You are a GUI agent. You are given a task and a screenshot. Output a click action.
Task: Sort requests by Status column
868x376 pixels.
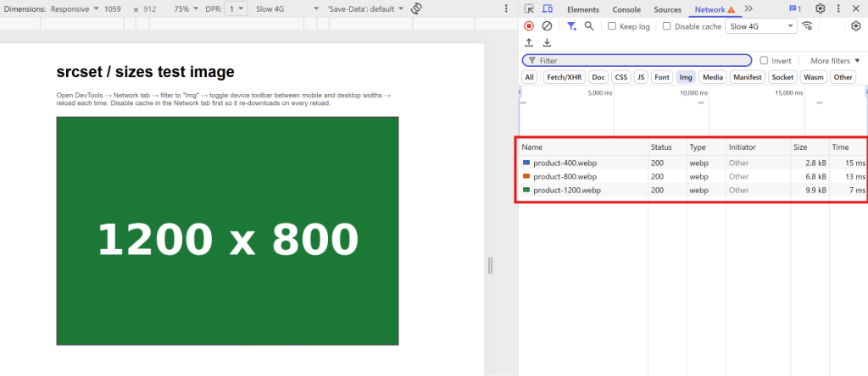(x=668, y=147)
